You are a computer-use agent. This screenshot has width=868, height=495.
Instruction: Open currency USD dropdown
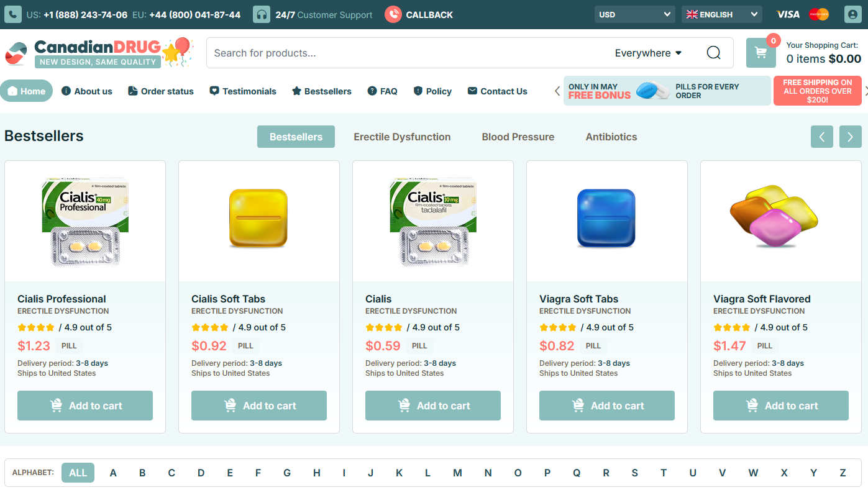(634, 14)
